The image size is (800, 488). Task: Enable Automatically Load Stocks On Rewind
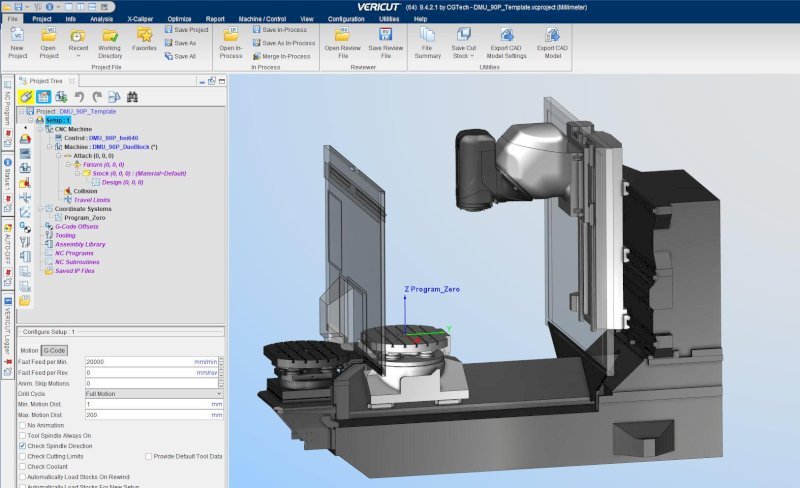[x=22, y=477]
